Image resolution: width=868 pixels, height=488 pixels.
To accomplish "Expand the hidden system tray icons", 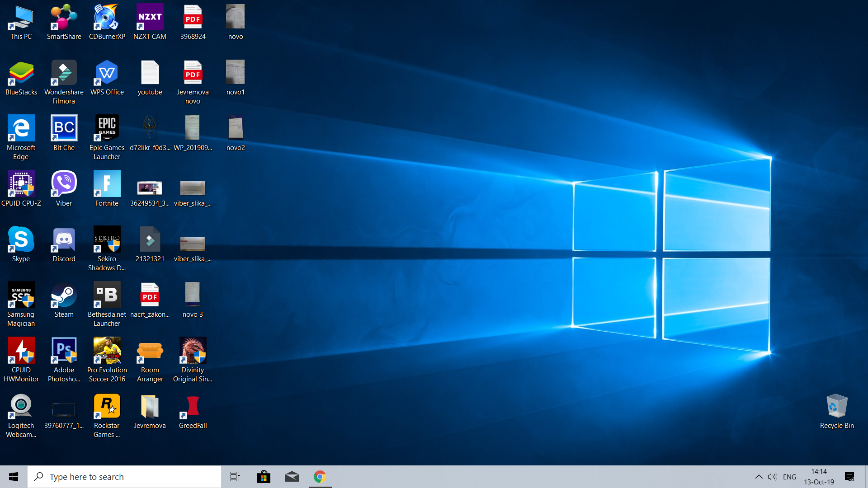I will click(x=759, y=477).
